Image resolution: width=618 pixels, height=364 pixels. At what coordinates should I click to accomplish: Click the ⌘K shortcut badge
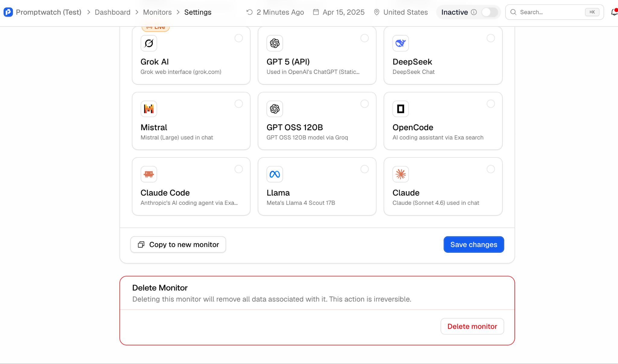pyautogui.click(x=592, y=12)
